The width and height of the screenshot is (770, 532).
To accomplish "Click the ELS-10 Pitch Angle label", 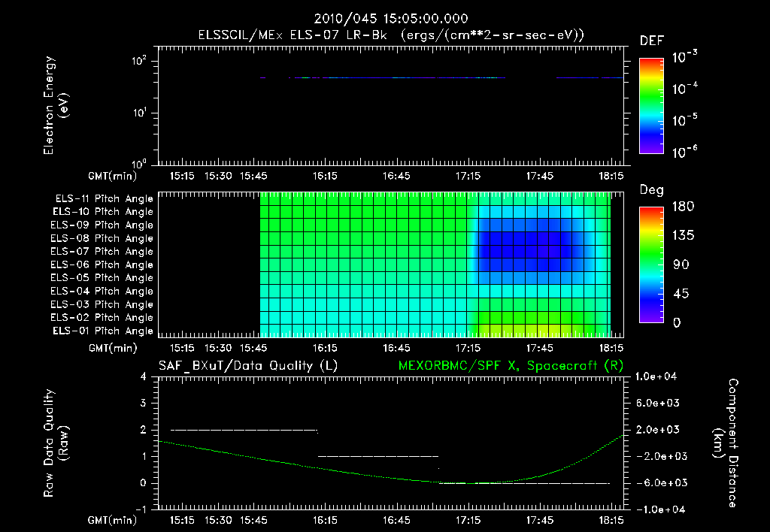I will click(102, 212).
